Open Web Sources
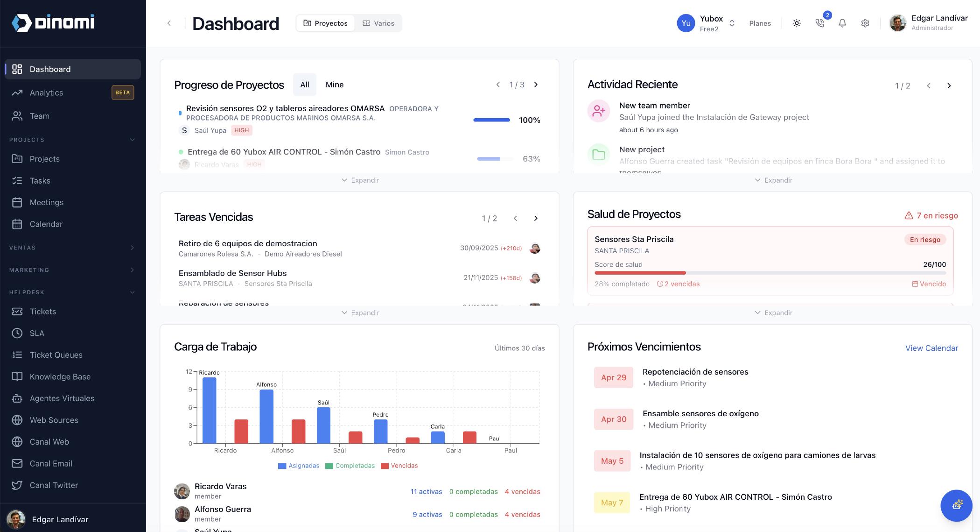The height and width of the screenshot is (532, 980). pyautogui.click(x=73, y=420)
